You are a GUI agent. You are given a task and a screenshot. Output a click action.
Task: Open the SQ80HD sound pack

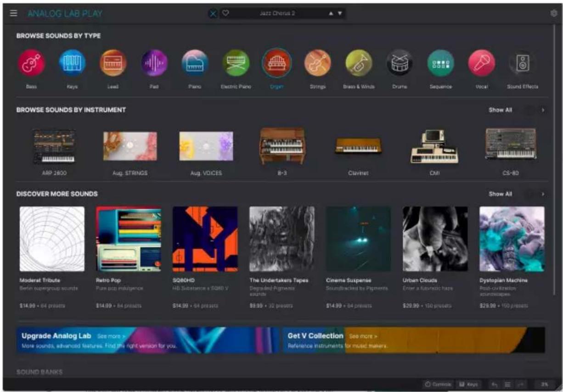point(205,239)
